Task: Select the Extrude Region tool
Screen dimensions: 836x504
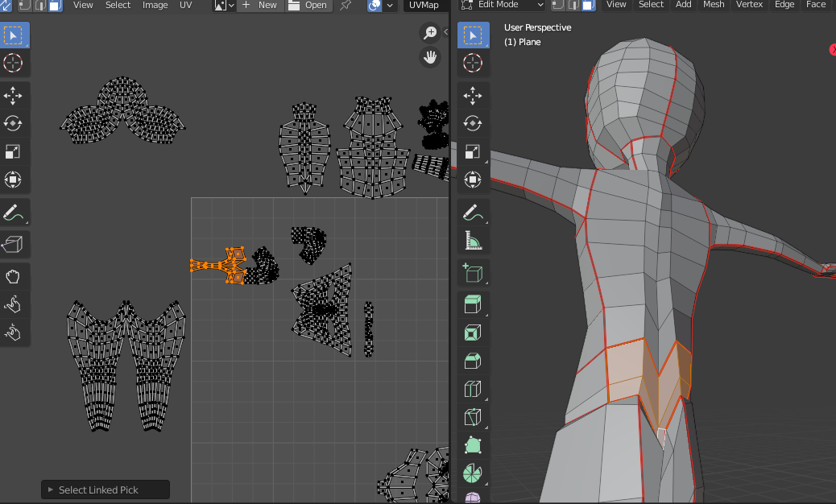Action: [x=473, y=303]
